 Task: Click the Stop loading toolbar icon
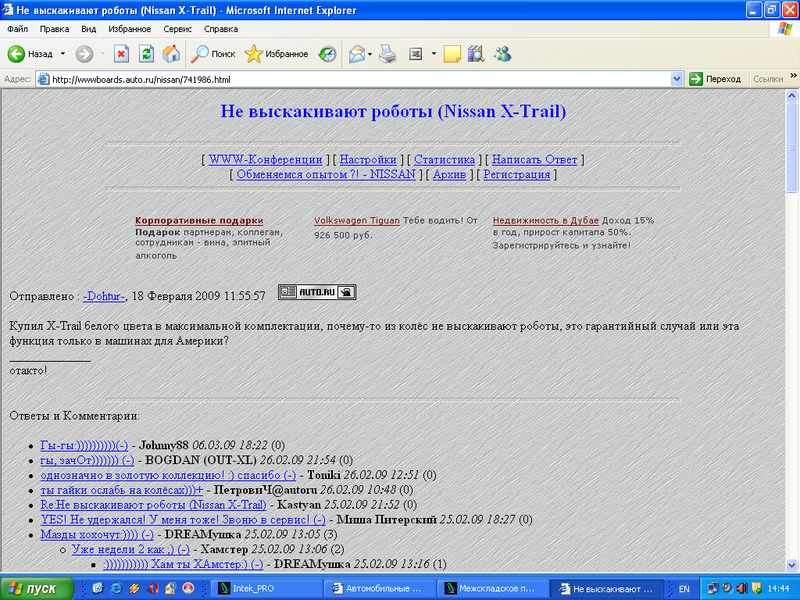121,54
